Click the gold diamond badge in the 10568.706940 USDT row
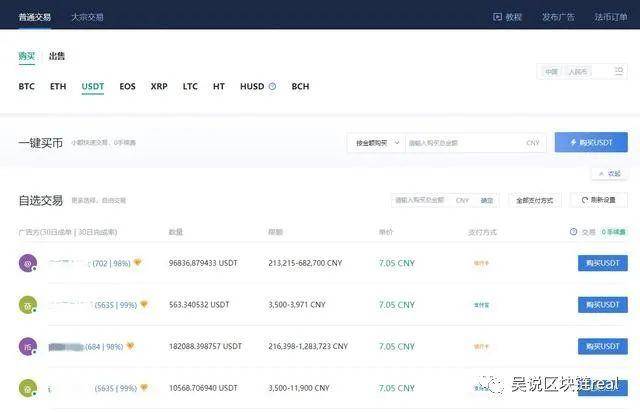Screen dimensions: 640x412 (x=144, y=387)
